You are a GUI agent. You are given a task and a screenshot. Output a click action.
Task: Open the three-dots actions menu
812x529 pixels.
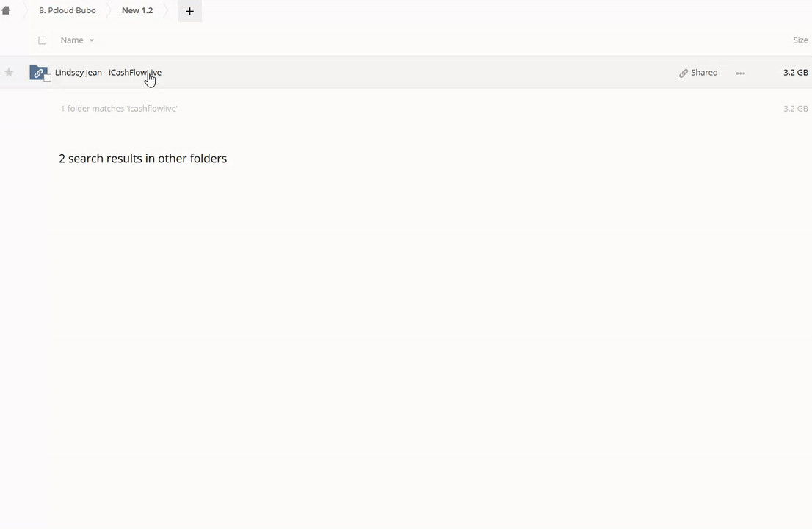[x=740, y=73]
